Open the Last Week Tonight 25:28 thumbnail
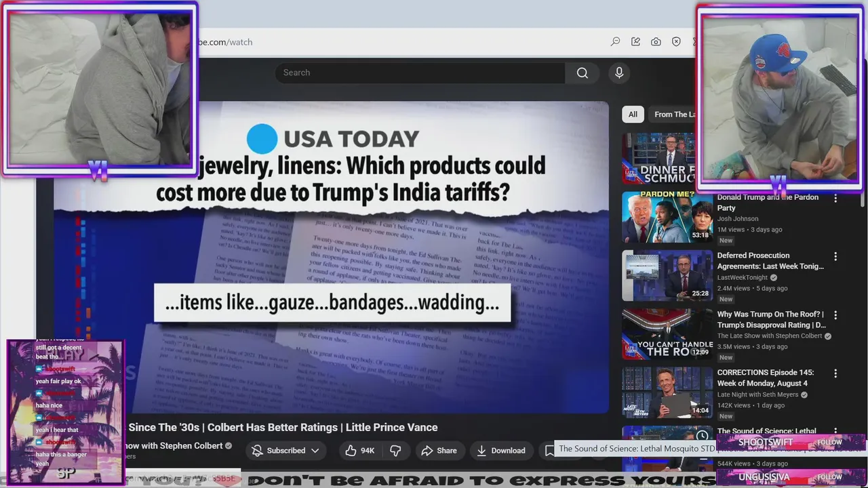 pos(667,275)
